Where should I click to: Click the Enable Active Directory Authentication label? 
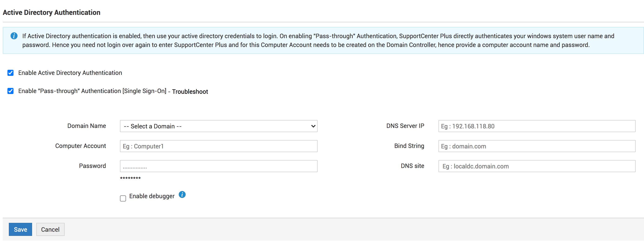70,73
